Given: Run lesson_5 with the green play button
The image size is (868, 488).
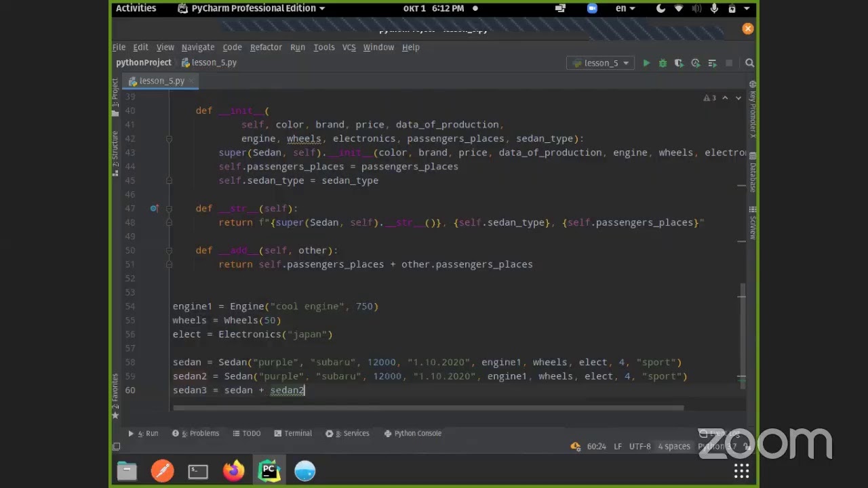Looking at the screenshot, I should click(x=646, y=63).
